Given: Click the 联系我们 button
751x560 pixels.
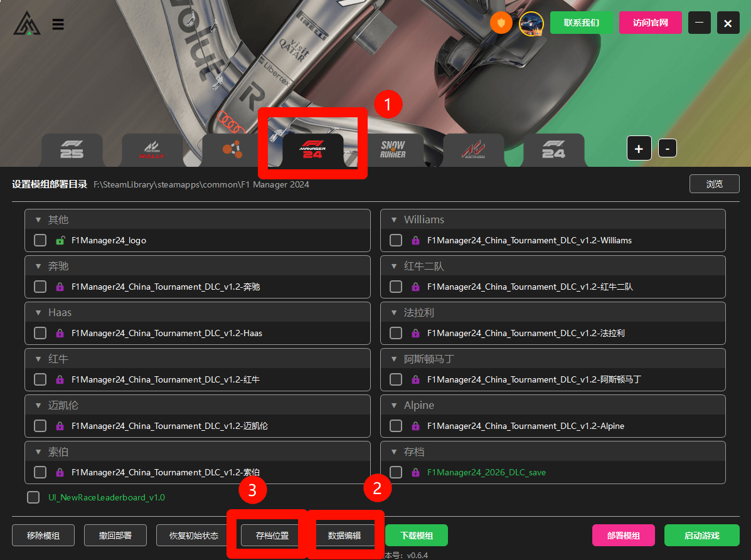Looking at the screenshot, I should (582, 23).
